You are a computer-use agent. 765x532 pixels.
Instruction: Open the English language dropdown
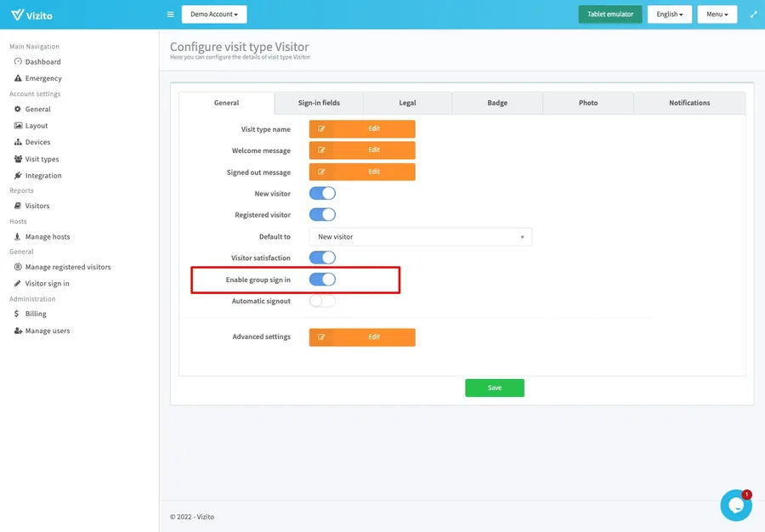click(x=670, y=14)
